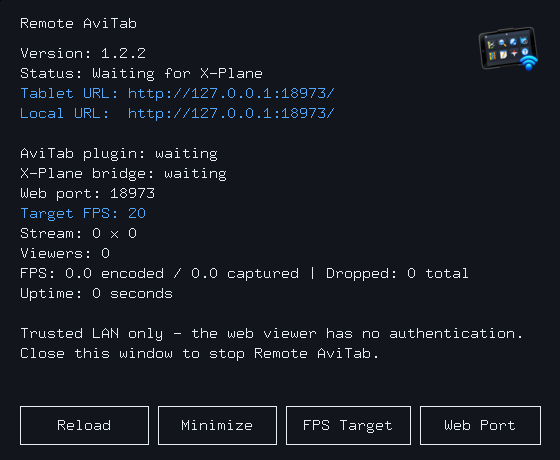Screen dimensions: 560x460
Task: Select the Version 1.2.2 line
Action: (83, 54)
